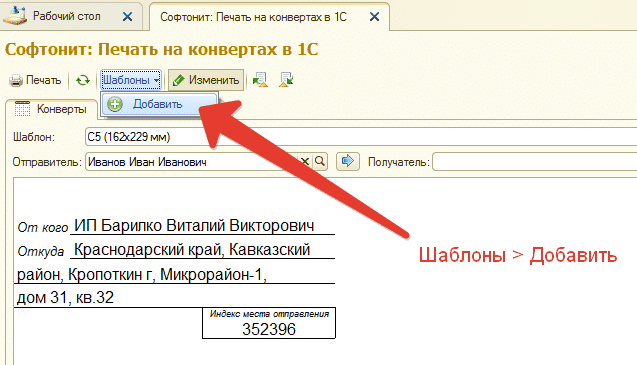Click the Печать printer toolbar button
This screenshot has height=365, width=637.
[x=35, y=80]
